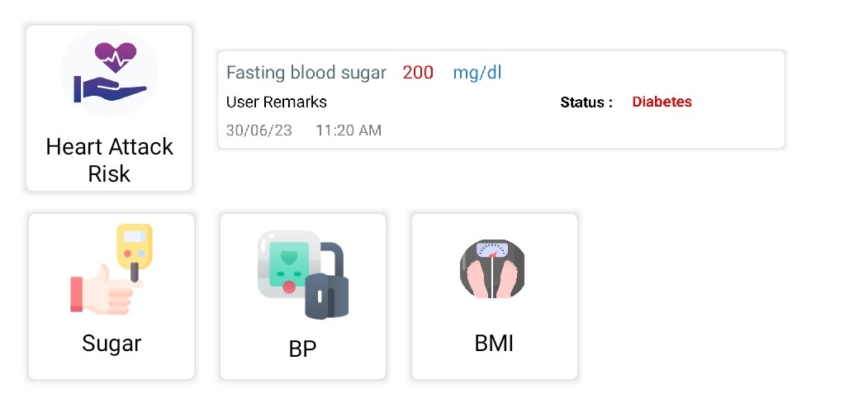Select the red Diabetes status text
Image resolution: width=868 pixels, height=413 pixels.
[662, 102]
